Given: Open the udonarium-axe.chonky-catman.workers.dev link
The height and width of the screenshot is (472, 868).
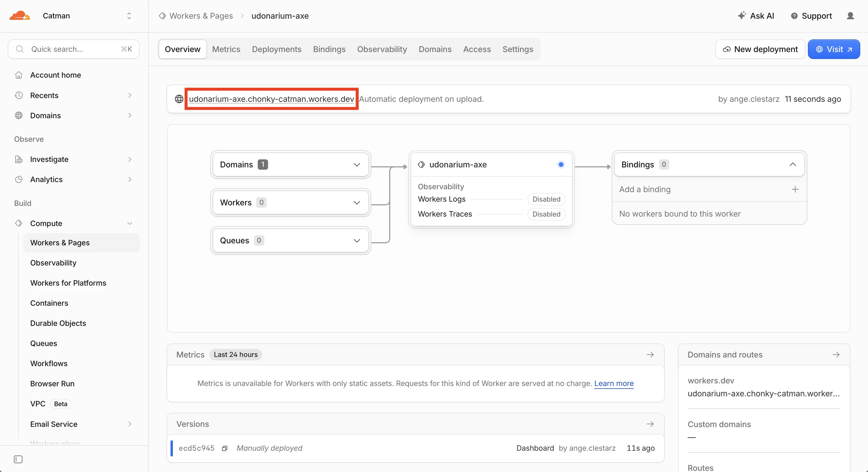Looking at the screenshot, I should coord(271,99).
